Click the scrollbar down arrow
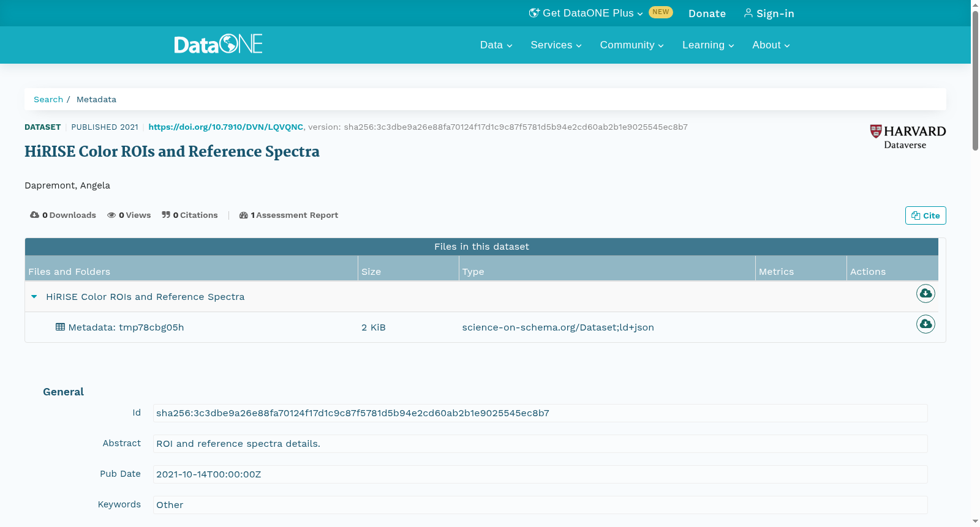Image resolution: width=980 pixels, height=527 pixels. point(975,521)
